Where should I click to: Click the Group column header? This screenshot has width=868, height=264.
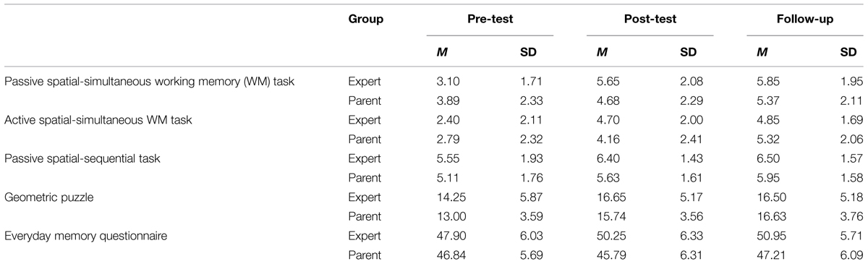pyautogui.click(x=366, y=20)
